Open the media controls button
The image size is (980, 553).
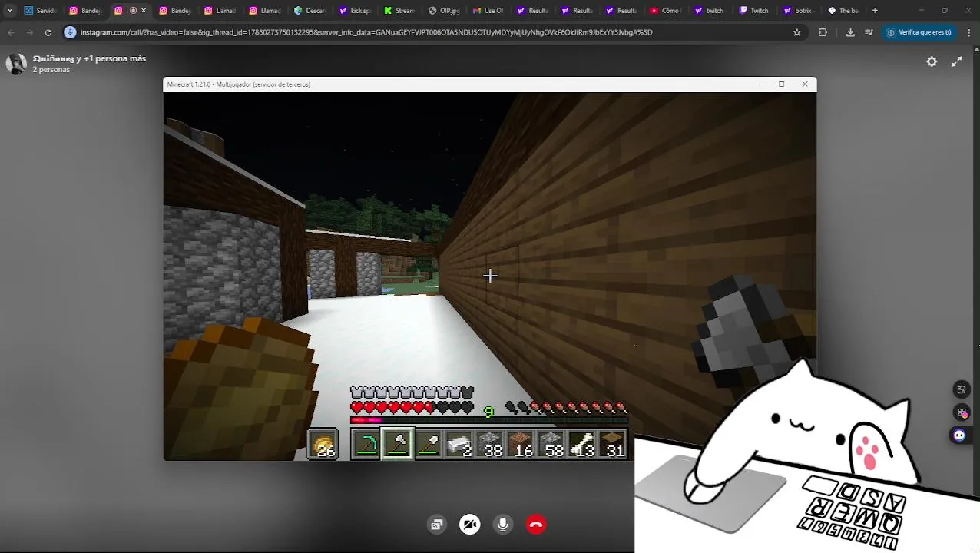tap(869, 32)
